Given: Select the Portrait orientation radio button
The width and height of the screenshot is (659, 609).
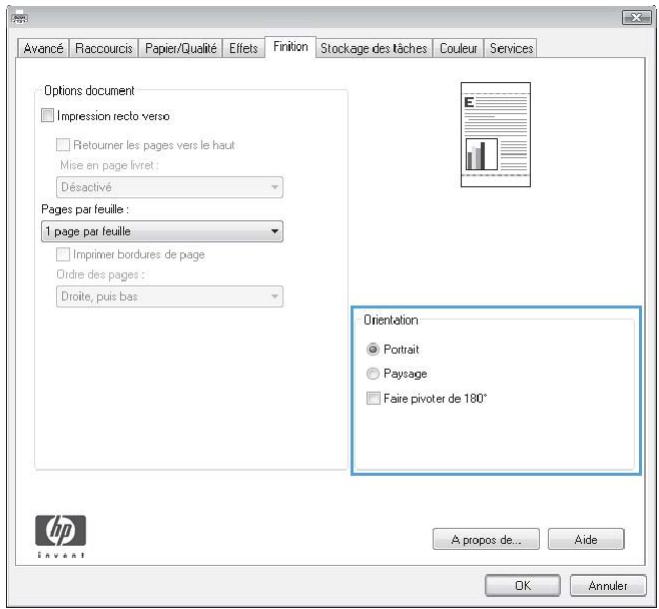Looking at the screenshot, I should 373,349.
